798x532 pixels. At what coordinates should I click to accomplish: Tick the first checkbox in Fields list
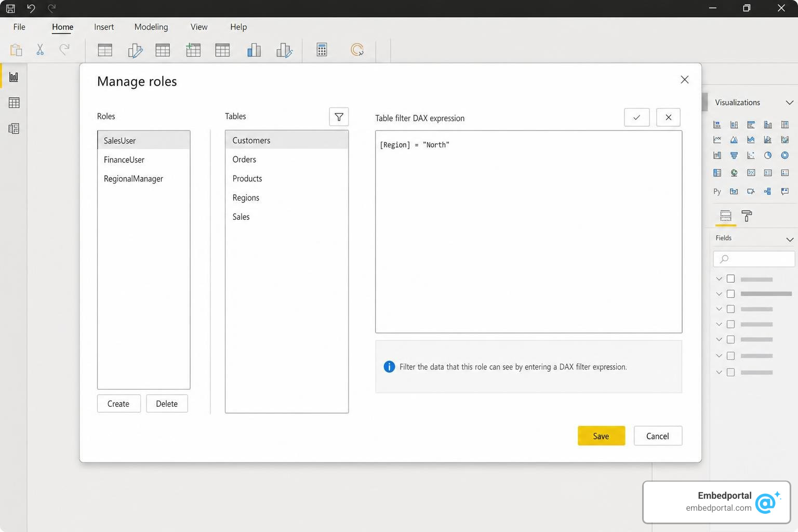click(730, 278)
